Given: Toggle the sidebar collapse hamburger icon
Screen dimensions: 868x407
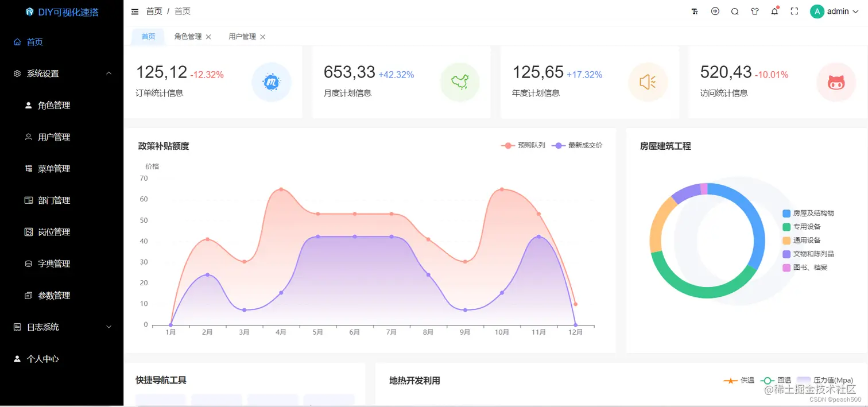Looking at the screenshot, I should [135, 11].
